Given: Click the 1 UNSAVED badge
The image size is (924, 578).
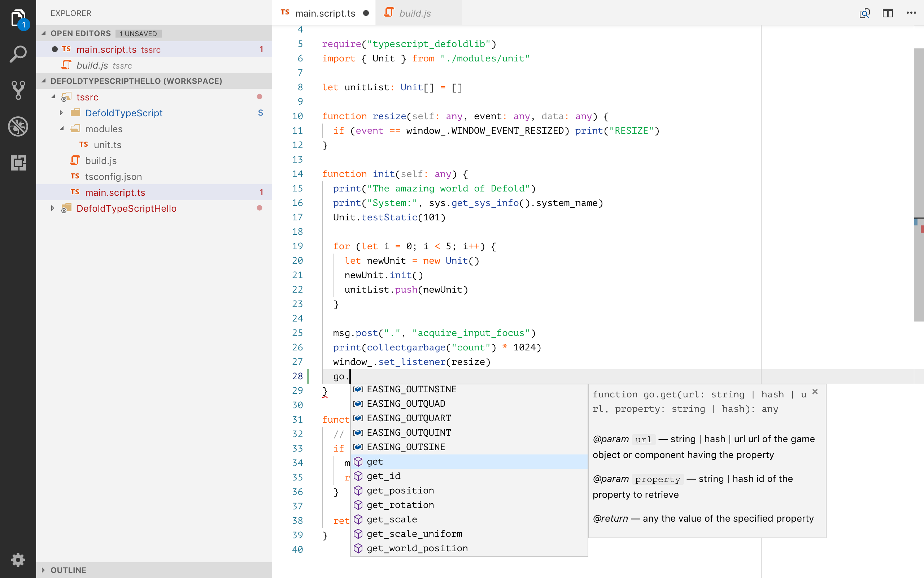Looking at the screenshot, I should coord(138,34).
